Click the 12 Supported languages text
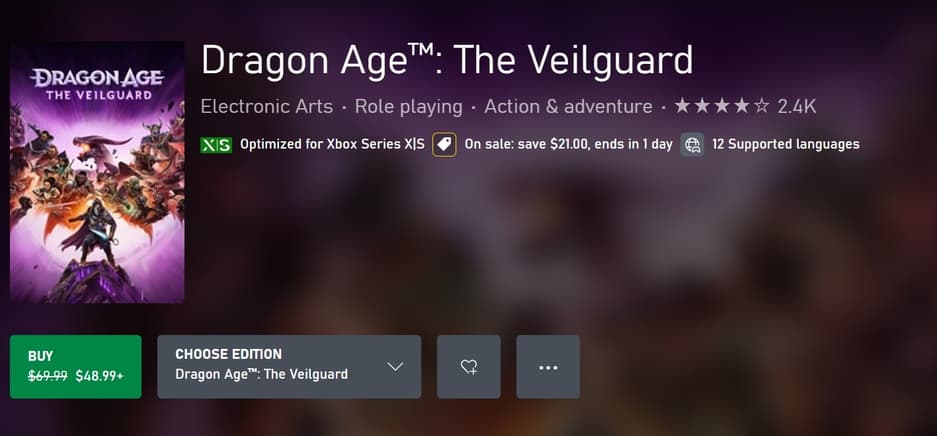This screenshot has width=937, height=436. point(785,145)
